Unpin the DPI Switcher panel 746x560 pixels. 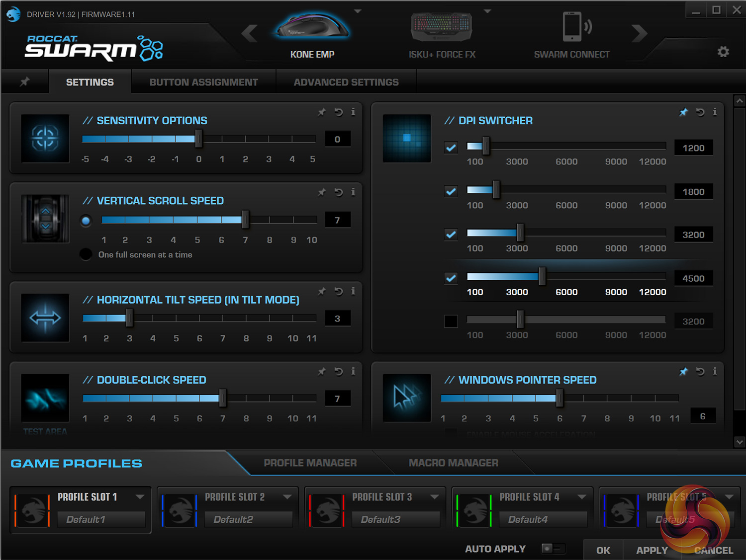[683, 112]
